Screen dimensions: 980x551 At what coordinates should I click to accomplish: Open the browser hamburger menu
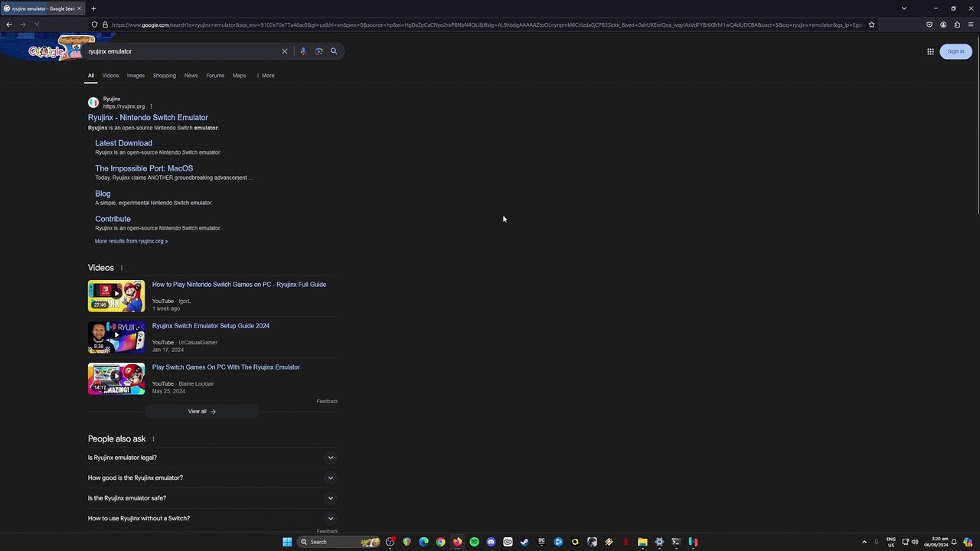click(x=971, y=24)
